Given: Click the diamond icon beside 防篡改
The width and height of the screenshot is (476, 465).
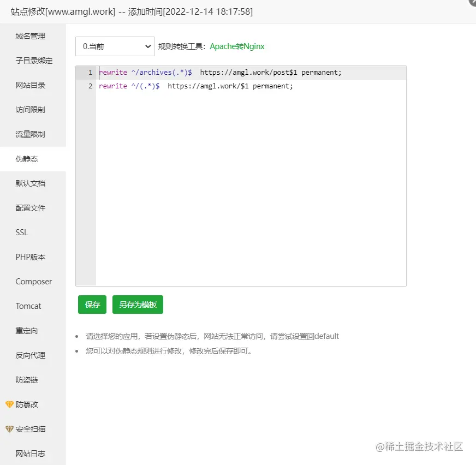Looking at the screenshot, I should coord(9,404).
